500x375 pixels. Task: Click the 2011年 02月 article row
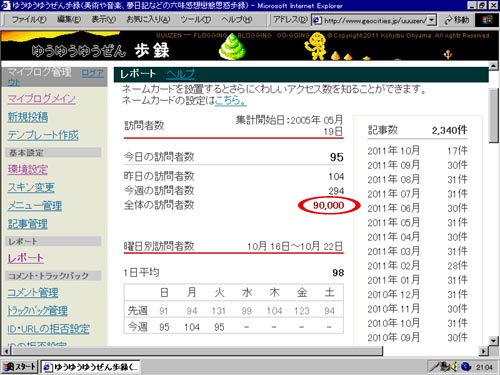[x=417, y=266]
